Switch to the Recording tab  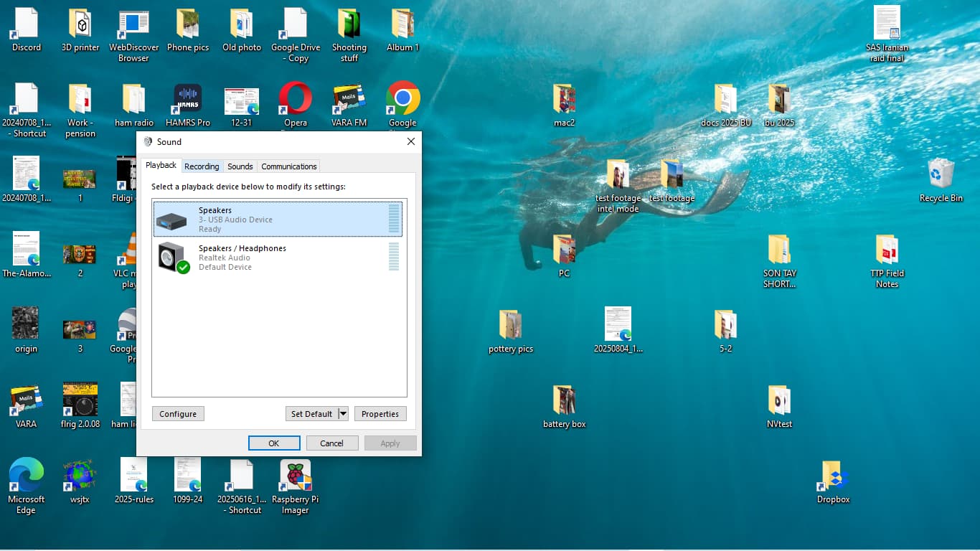[x=202, y=166]
